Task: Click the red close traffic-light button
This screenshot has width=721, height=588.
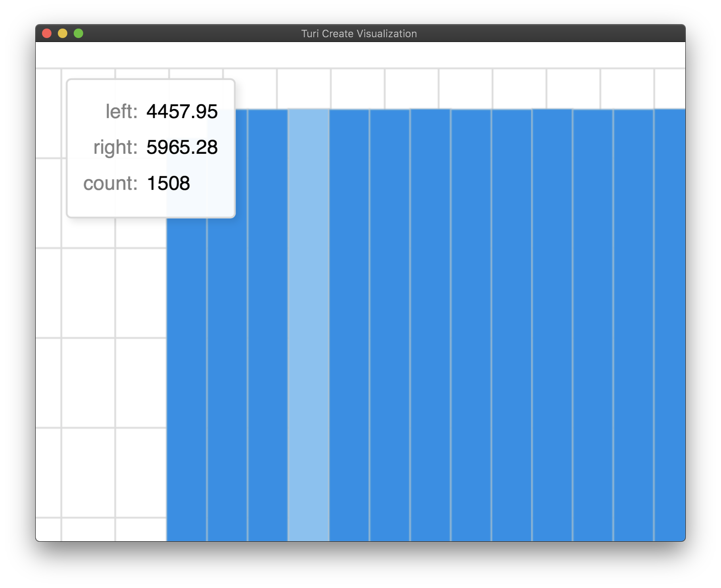Action: pyautogui.click(x=47, y=33)
